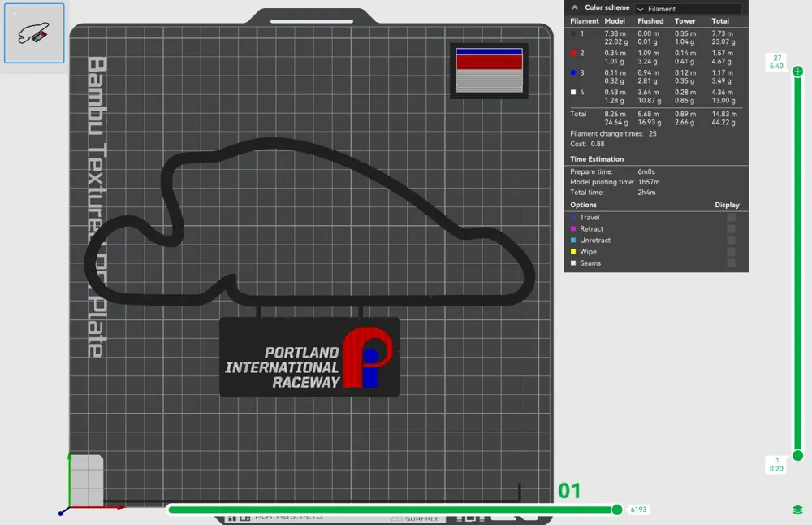Viewport: 812px width, 525px height.
Task: Open the Filament color scheme dropdown
Action: pyautogui.click(x=688, y=7)
